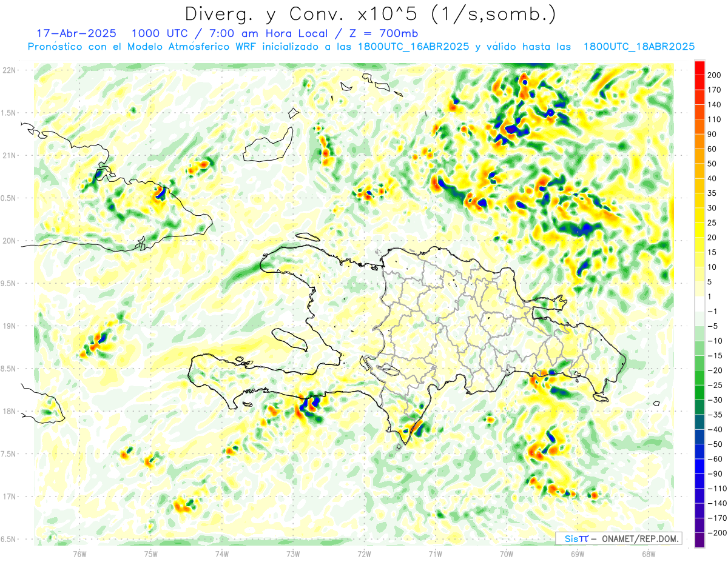Pick the purple swatch at the color scale bottom
Image resolution: width=728 pixels, height=562 pixels.
699,541
